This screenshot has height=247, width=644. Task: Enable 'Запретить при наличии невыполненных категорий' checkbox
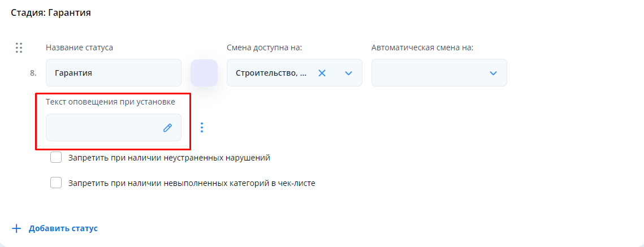[56, 183]
